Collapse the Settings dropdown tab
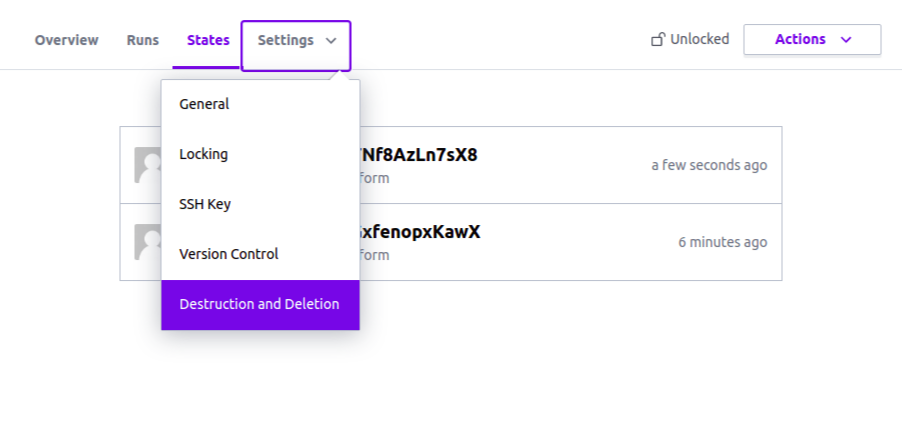 pyautogui.click(x=296, y=46)
